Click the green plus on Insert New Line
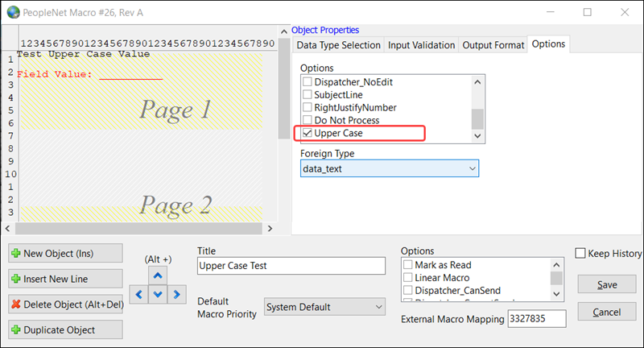 pos(16,279)
